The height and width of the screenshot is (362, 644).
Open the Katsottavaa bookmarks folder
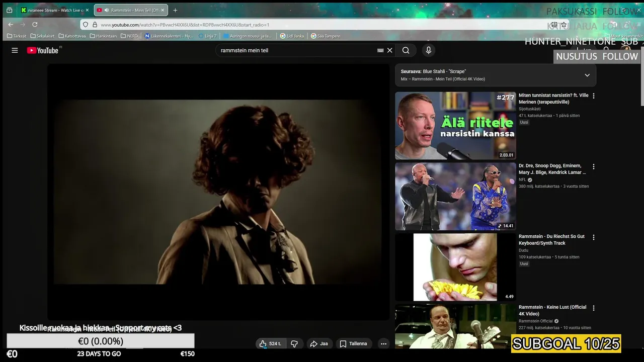coord(72,36)
